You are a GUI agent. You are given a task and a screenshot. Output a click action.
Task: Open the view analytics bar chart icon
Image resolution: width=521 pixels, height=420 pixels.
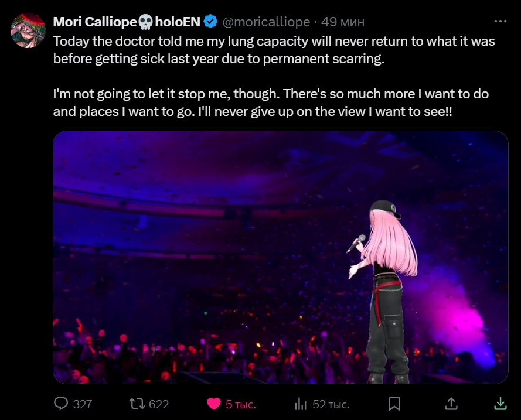[301, 404]
